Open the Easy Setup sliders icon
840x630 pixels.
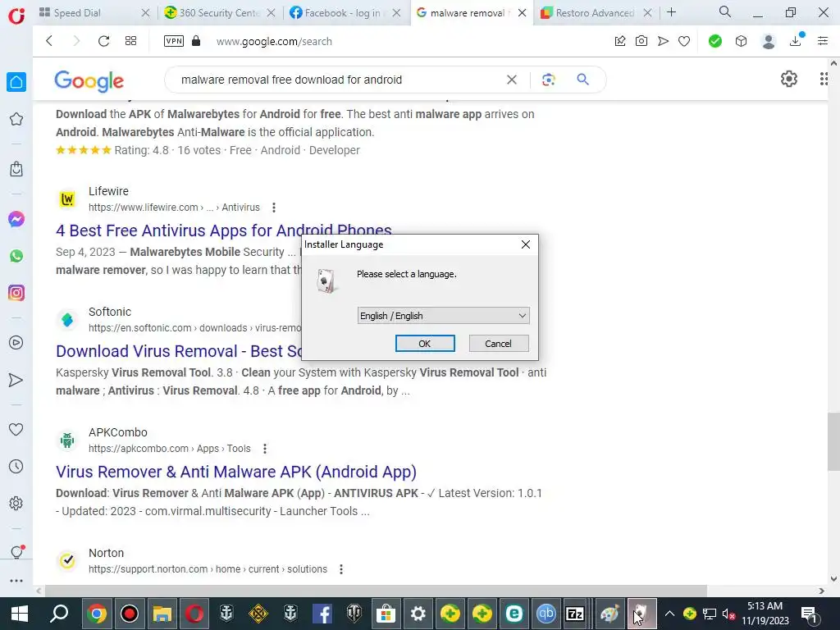point(823,41)
